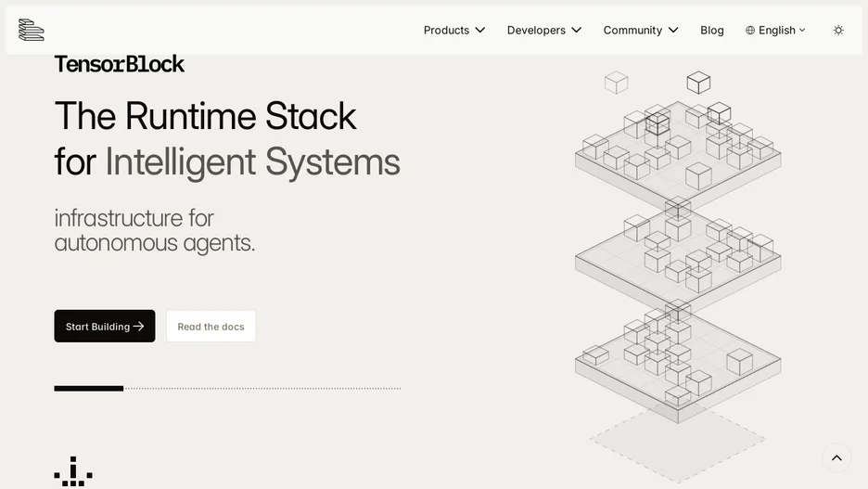Click the stacked isometric blocks illustration
Image resolution: width=868 pixels, height=489 pixels.
tap(678, 276)
